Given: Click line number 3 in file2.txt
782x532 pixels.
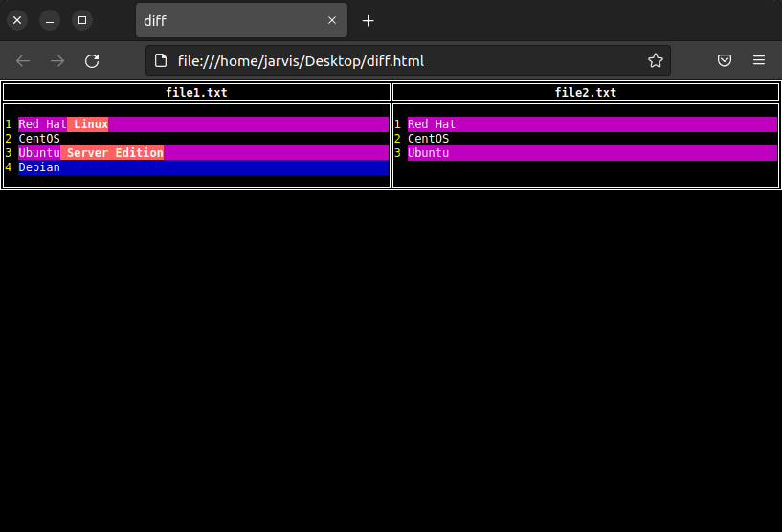Looking at the screenshot, I should (x=397, y=152).
